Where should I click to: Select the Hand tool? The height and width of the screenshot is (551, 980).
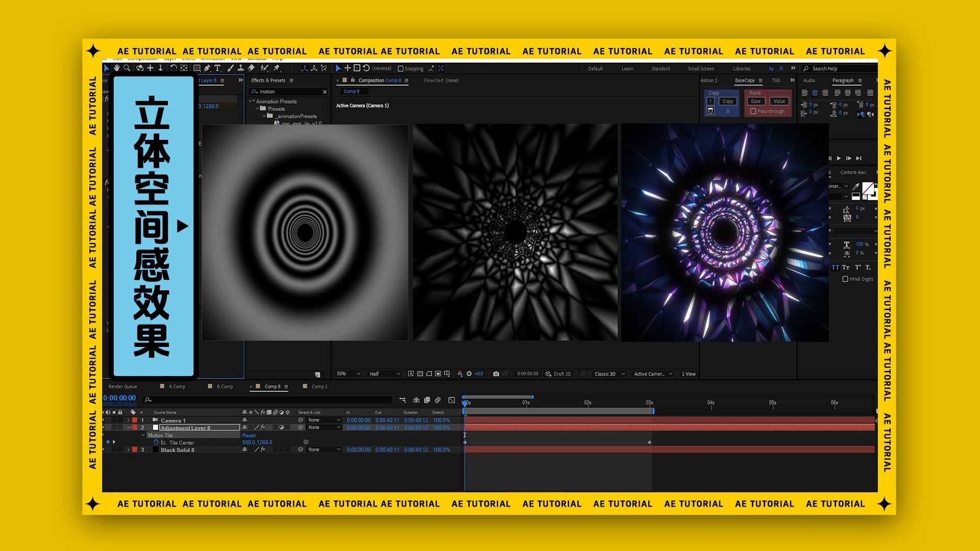tap(117, 68)
